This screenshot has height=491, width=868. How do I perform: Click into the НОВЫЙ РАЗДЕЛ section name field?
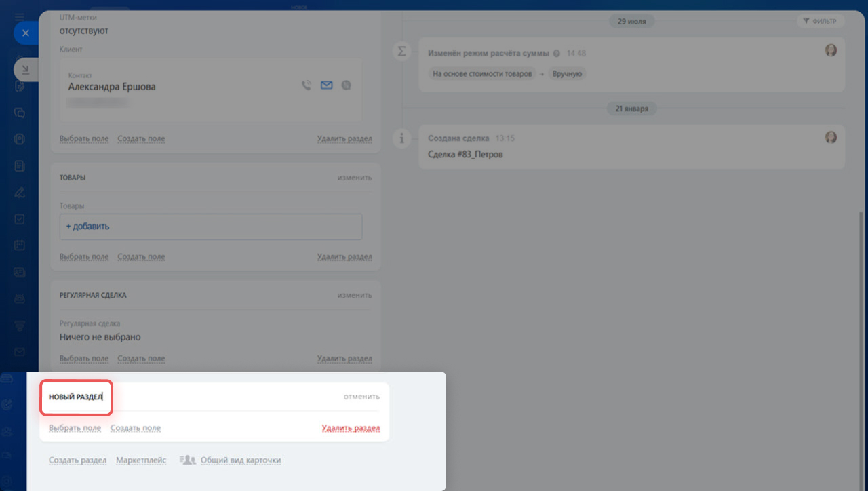[76, 397]
